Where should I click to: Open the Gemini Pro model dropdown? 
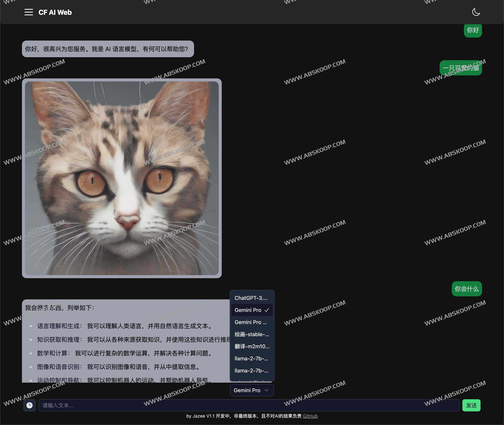[252, 390]
